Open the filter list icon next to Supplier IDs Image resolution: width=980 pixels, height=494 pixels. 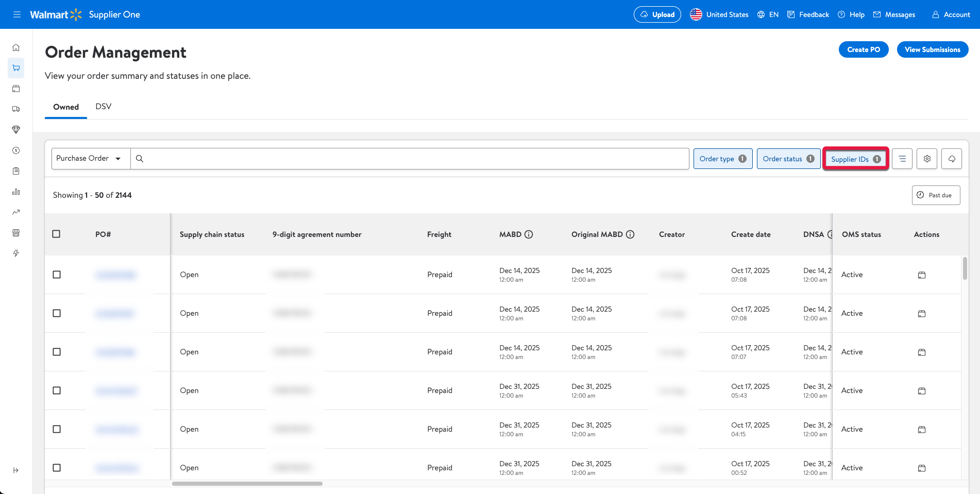pos(902,159)
